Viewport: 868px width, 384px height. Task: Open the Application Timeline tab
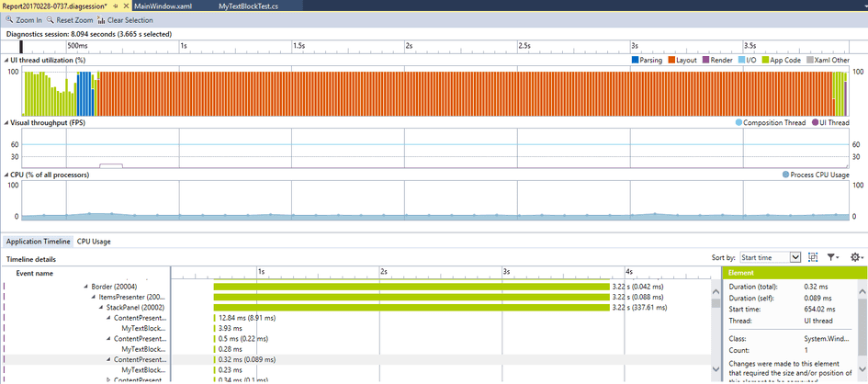point(39,242)
